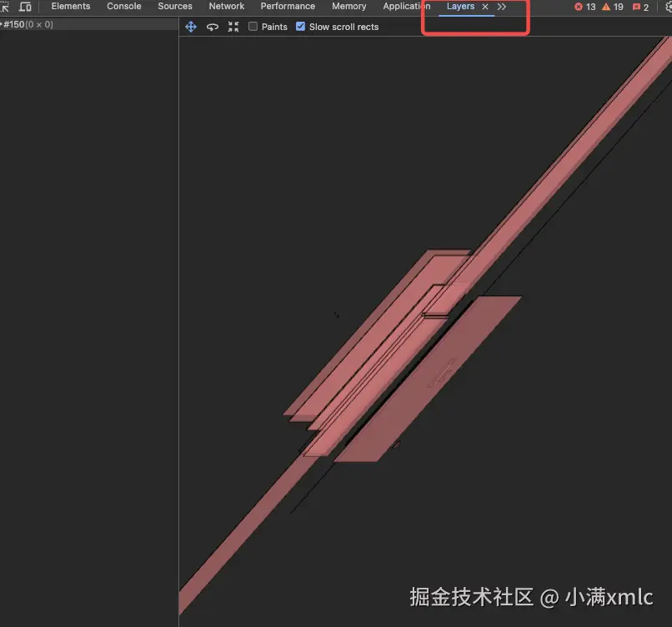Open the 2 issues indicator
Screen dimensions: 672x627
point(640,7)
